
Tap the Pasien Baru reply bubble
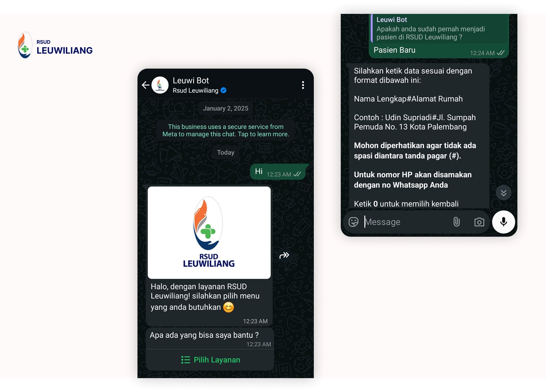click(x=439, y=36)
